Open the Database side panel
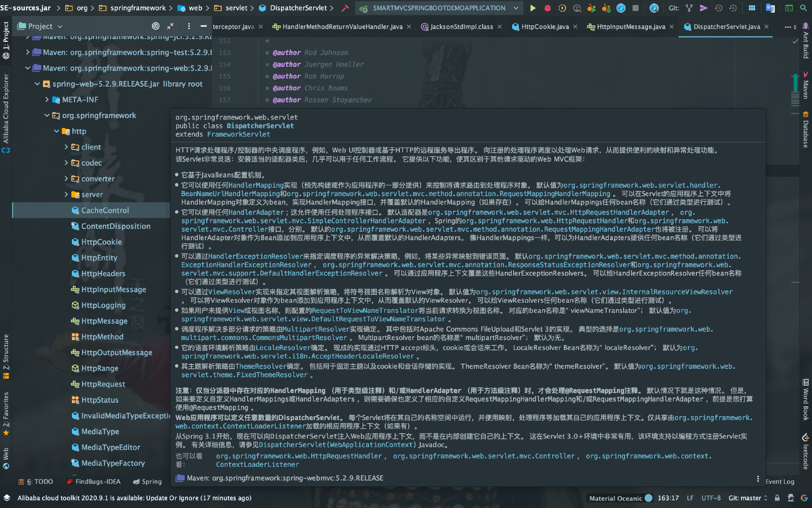The height and width of the screenshot is (508, 812). 805,129
